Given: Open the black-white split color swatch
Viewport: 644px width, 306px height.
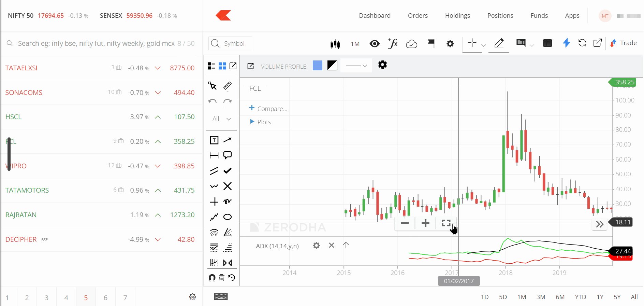Looking at the screenshot, I should (332, 65).
